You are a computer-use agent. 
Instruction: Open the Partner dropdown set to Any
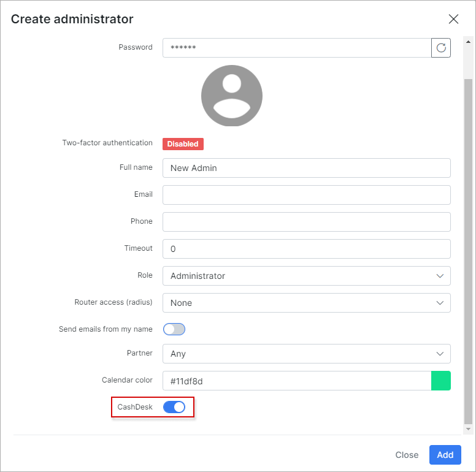coord(307,354)
